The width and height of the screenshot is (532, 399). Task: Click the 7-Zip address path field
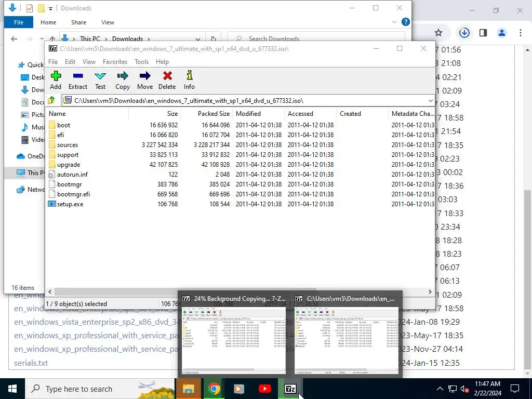[x=248, y=100]
